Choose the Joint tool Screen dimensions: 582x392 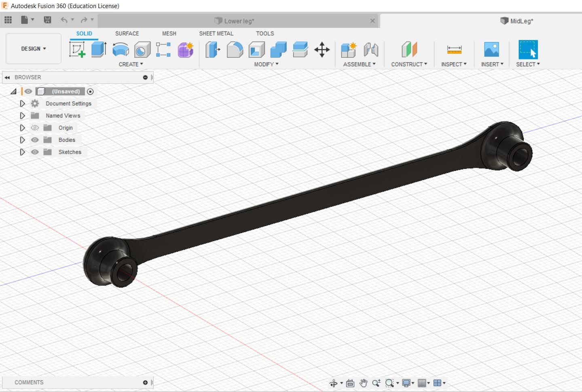click(x=371, y=50)
